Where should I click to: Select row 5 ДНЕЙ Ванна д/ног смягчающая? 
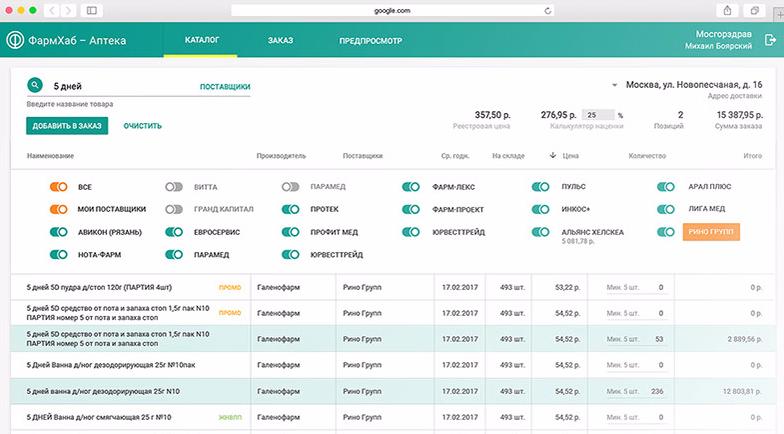click(392, 417)
